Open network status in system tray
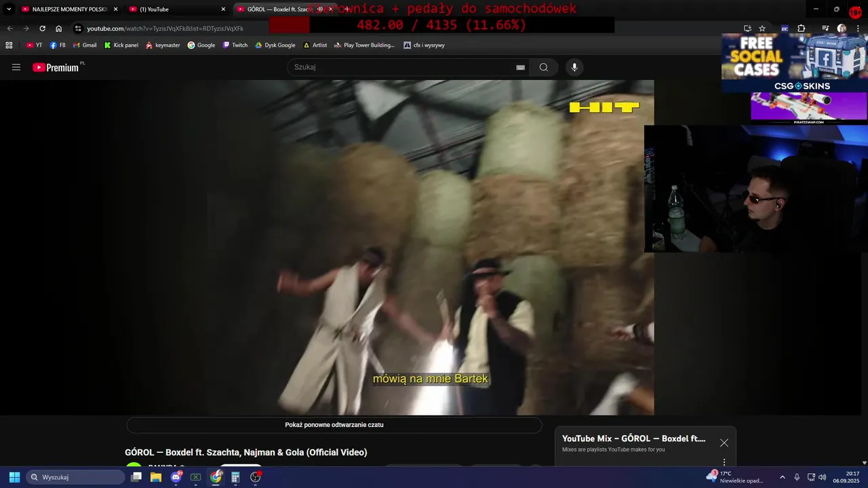 811,477
